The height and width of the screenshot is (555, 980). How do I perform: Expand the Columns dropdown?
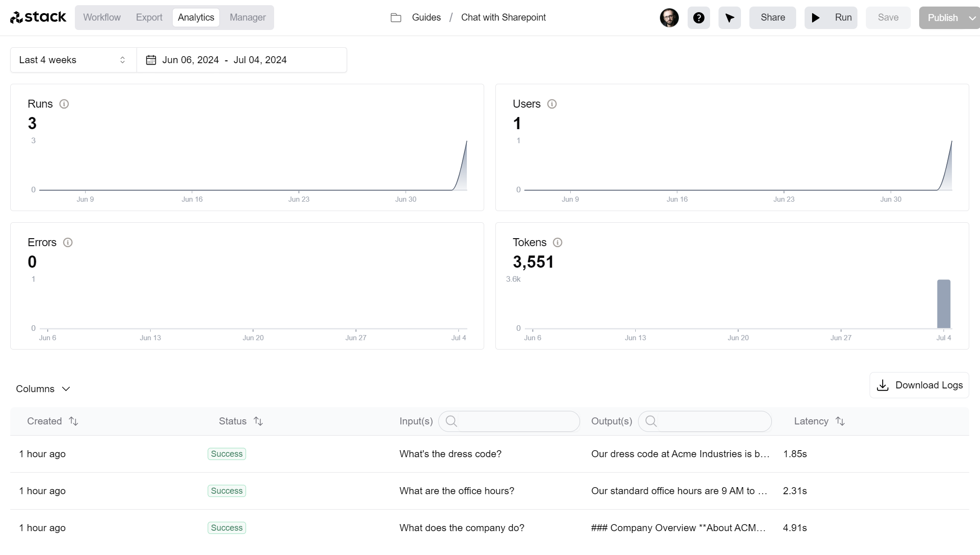point(43,388)
